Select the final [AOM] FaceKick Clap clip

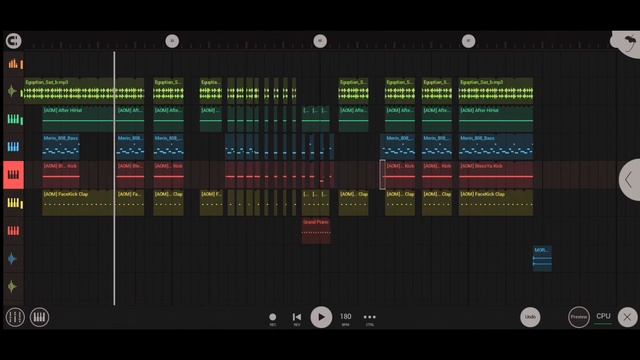(496, 203)
